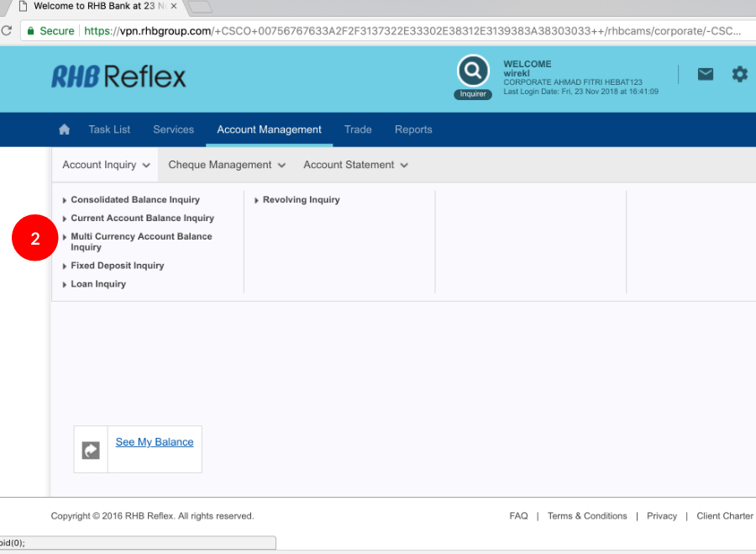Open the See My Balance link
756x554 pixels.
pos(155,442)
